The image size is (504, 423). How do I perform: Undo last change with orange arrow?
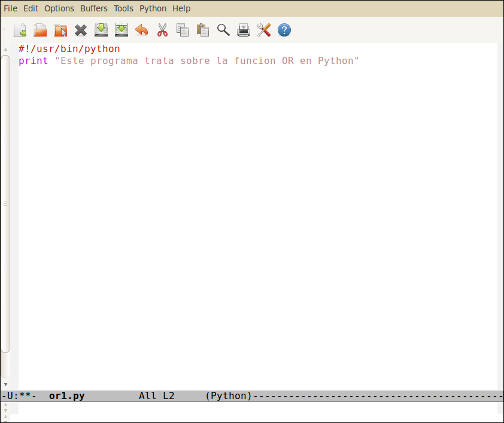click(142, 30)
